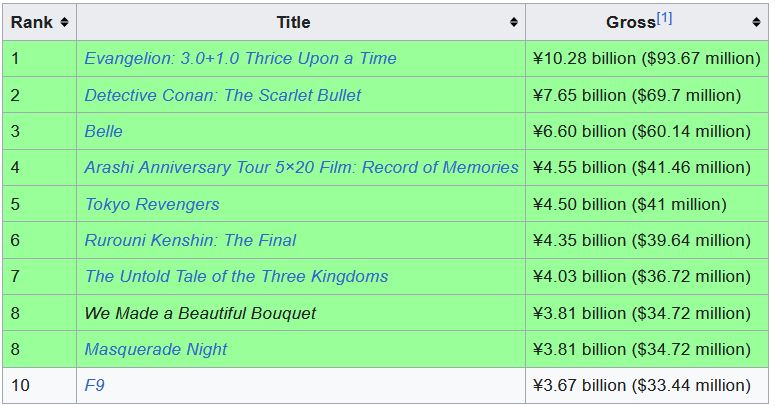This screenshot has height=406, width=775.
Task: Sort table by Rank column arrows
Action: coord(64,22)
